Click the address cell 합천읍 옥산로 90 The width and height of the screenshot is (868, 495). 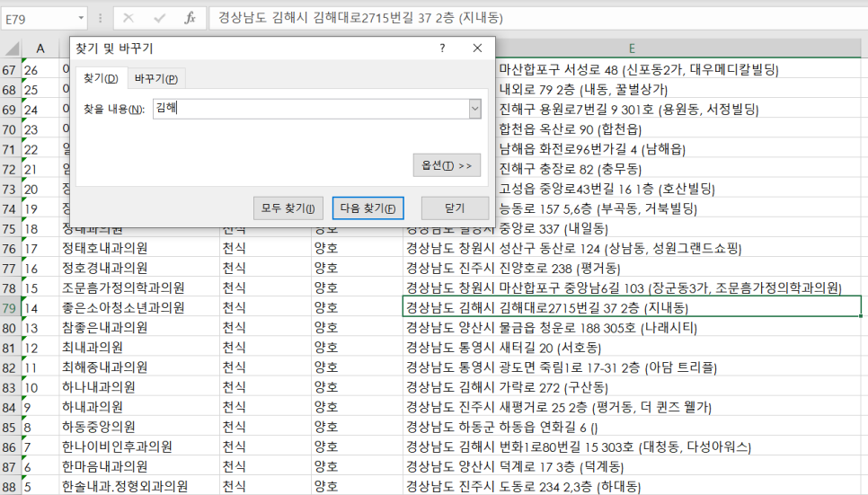(678, 129)
